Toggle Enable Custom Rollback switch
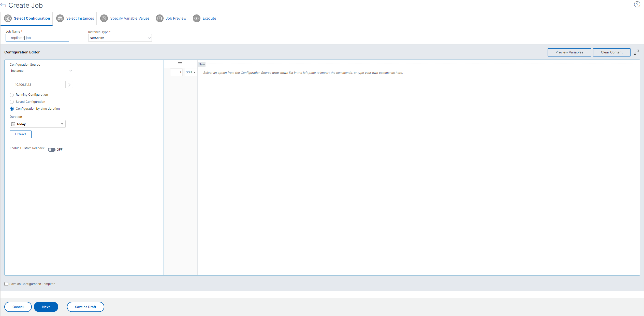644x316 pixels. pos(52,150)
